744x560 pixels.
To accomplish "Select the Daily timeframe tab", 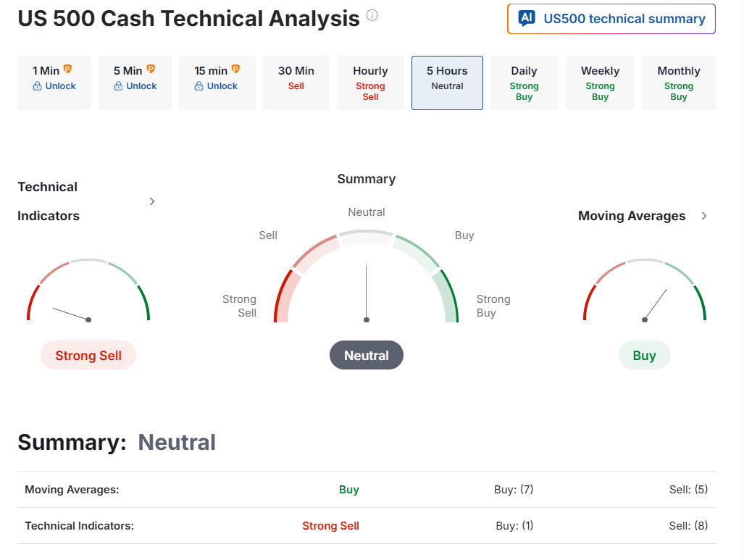I will (x=524, y=83).
